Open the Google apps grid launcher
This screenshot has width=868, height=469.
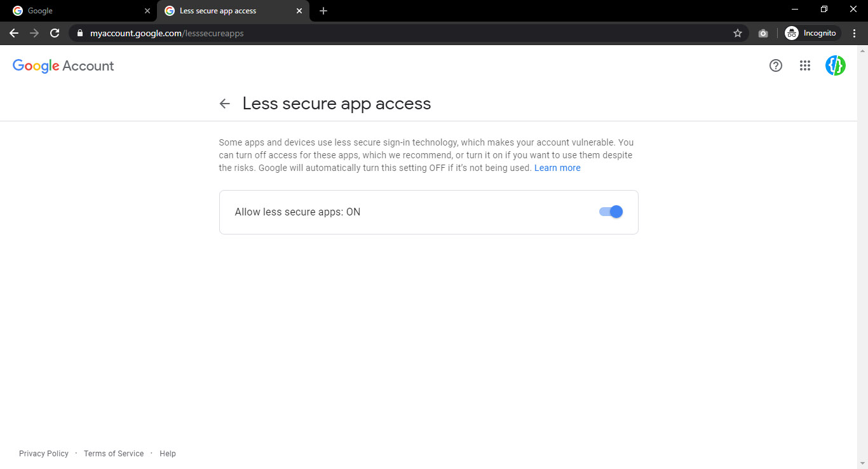point(805,65)
